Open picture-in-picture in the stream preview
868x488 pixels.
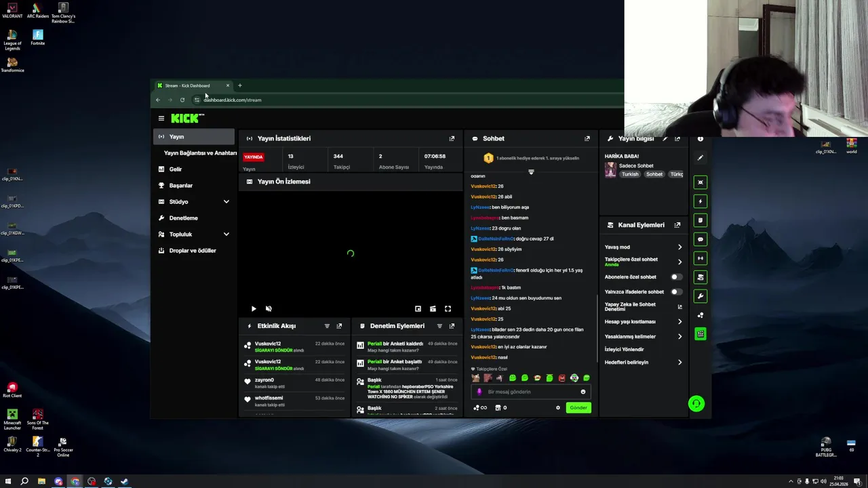418,309
